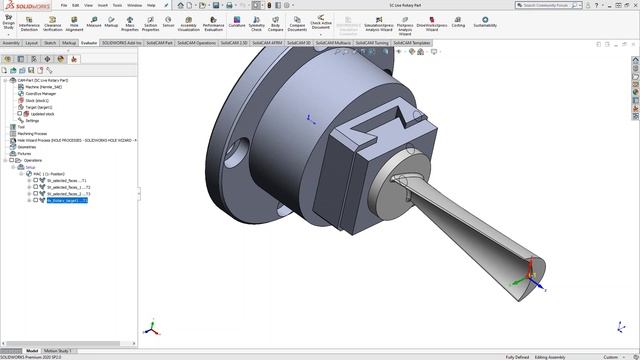Open the Window menu
This screenshot has width=640, height=360.
click(x=134, y=5)
